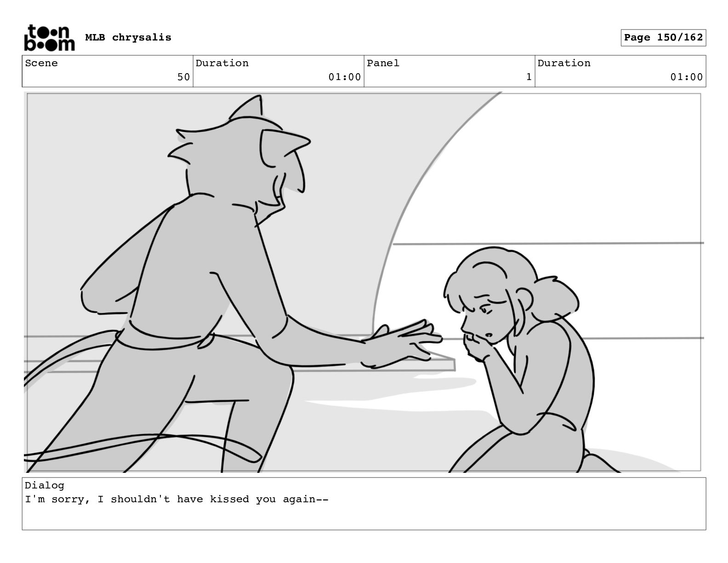
Task: Select the panel number '1'
Action: tap(529, 77)
